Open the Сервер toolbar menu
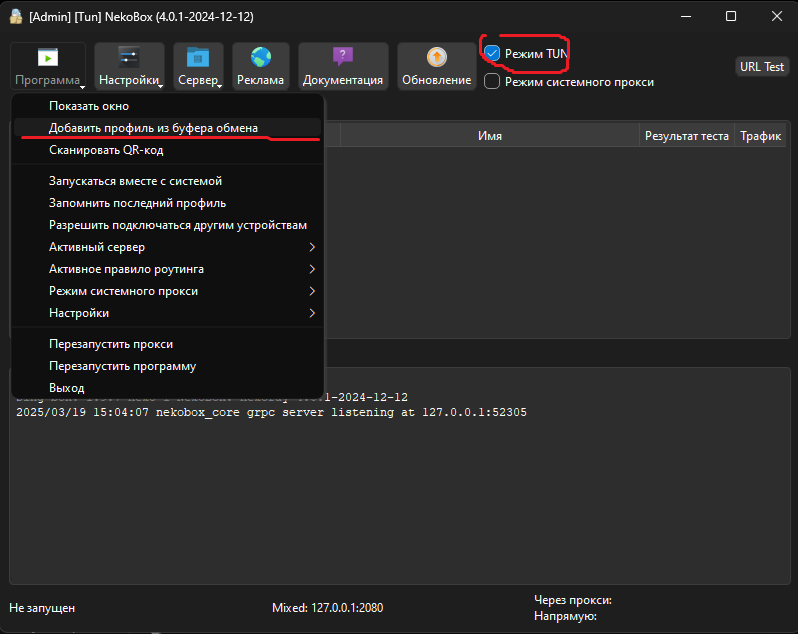The image size is (798, 634). click(198, 67)
